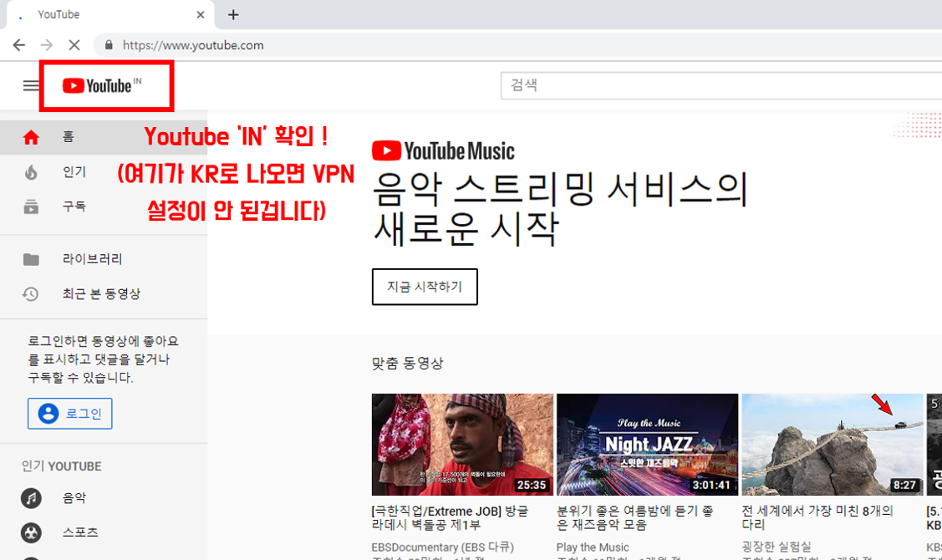942x560 pixels.
Task: Click the browser forward arrow
Action: point(47,45)
